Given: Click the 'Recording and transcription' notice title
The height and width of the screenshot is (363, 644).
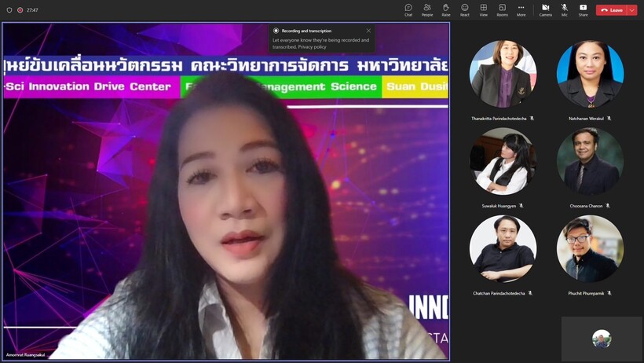Looking at the screenshot, I should (x=306, y=31).
